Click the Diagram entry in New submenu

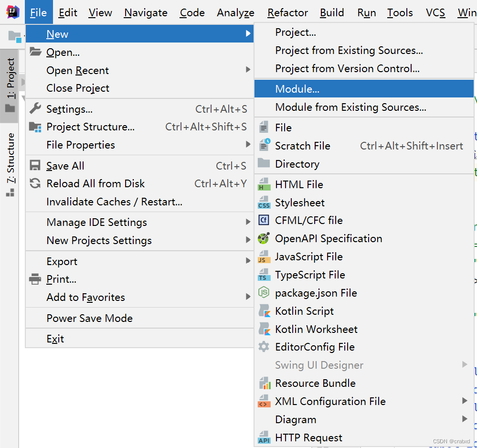[364, 419]
